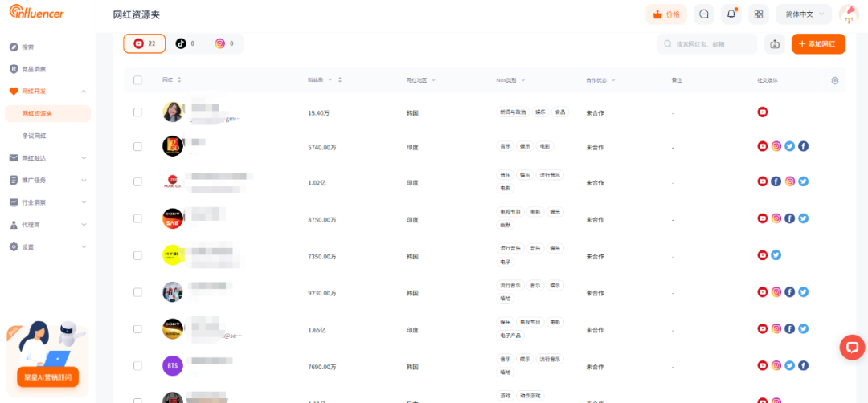Click Facebook icon in the 1.02亿 row
This screenshot has height=403, width=868.
click(776, 181)
